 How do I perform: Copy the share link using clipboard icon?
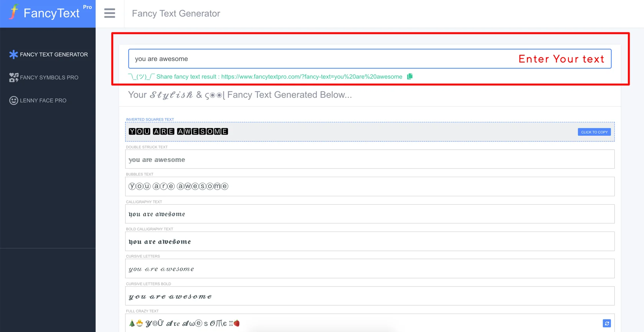coord(410,76)
